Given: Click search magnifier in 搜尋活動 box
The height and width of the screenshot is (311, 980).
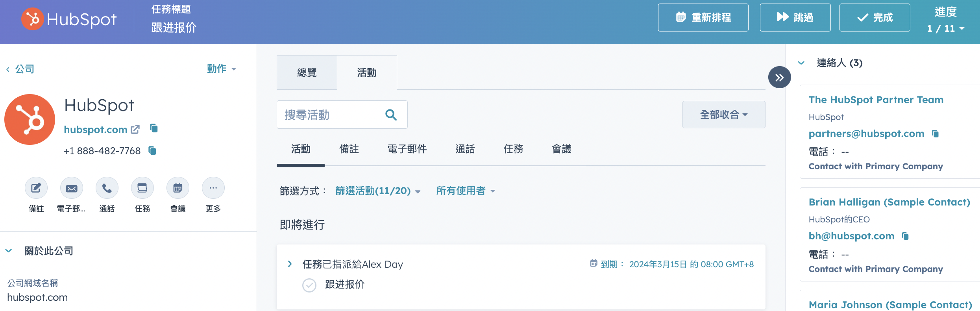Looking at the screenshot, I should 391,115.
